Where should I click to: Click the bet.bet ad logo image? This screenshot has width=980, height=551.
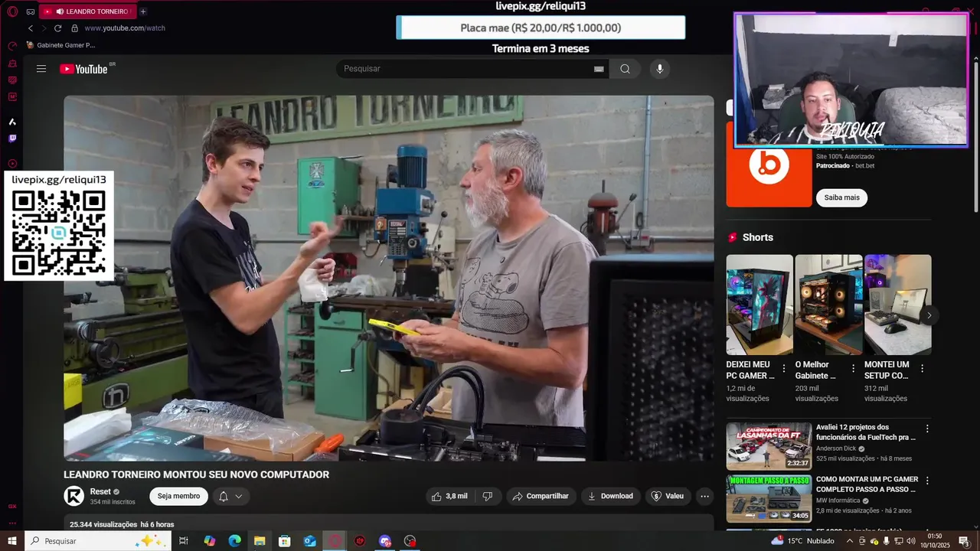click(769, 166)
